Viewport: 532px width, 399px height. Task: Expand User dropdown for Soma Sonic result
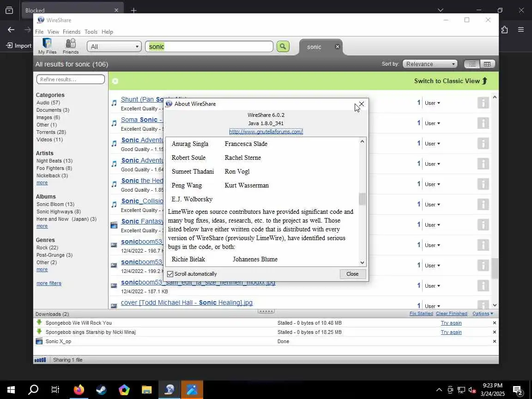[432, 123]
